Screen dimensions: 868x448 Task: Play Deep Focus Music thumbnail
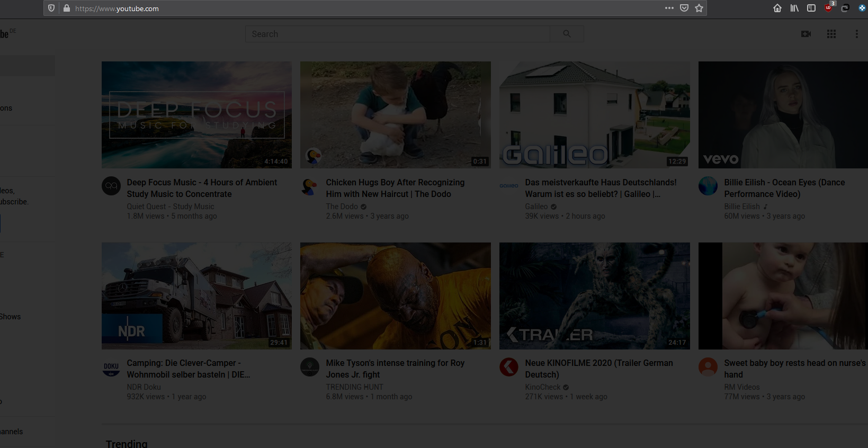[196, 115]
